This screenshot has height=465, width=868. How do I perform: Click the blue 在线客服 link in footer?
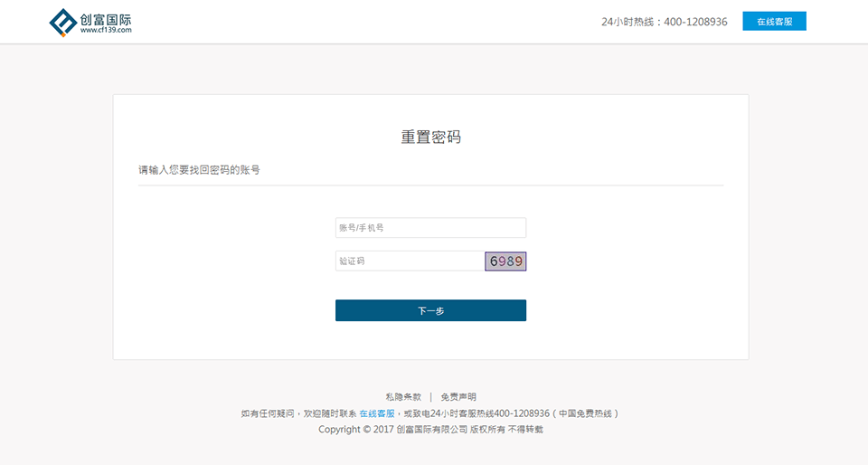click(x=377, y=413)
